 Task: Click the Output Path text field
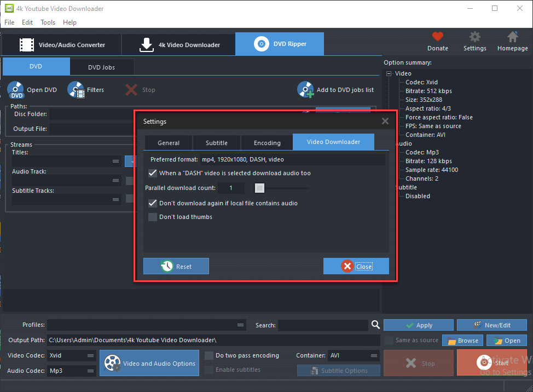(x=213, y=340)
